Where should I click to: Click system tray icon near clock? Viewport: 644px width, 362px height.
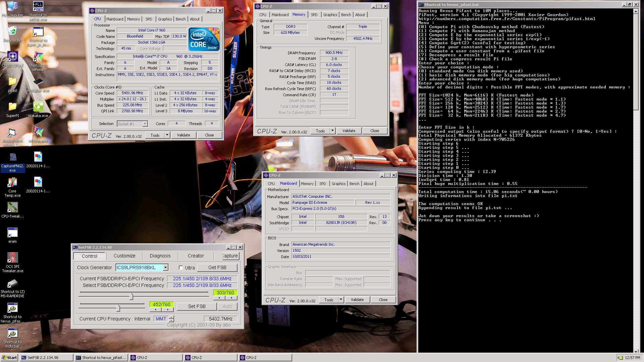[620, 358]
